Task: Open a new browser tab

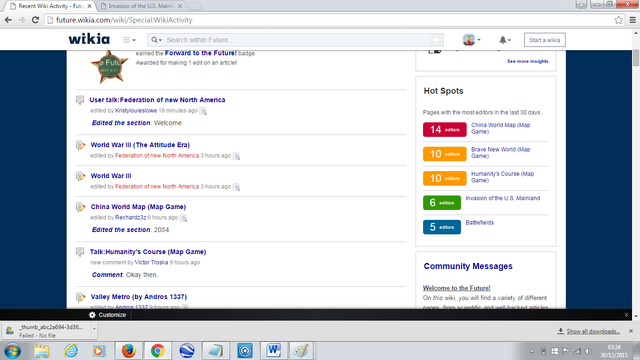Action: click(x=195, y=6)
